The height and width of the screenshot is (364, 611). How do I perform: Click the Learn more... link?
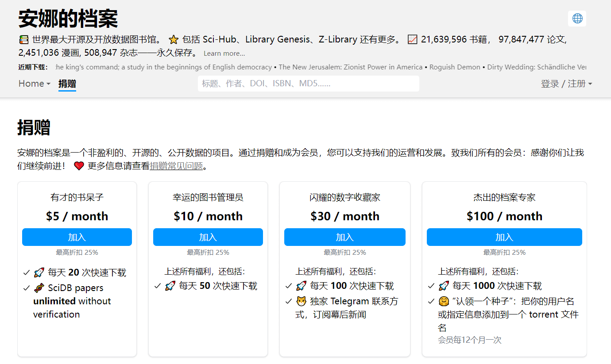tap(224, 54)
